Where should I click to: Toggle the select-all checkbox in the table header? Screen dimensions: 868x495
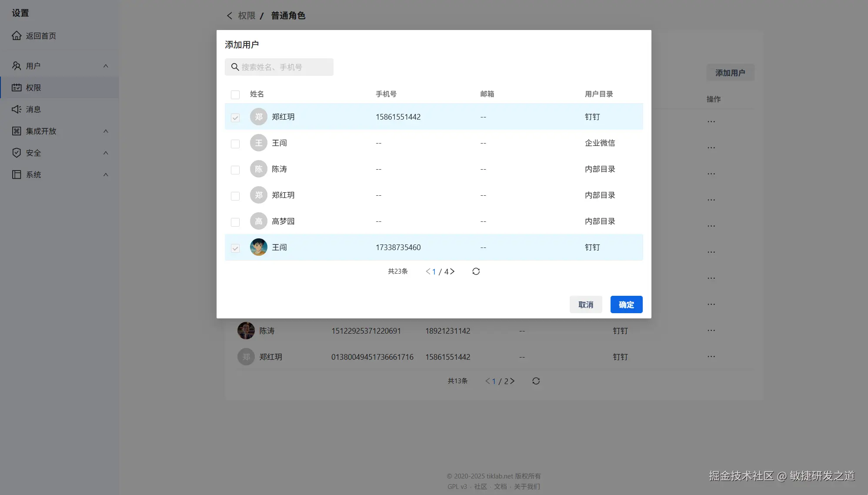(x=235, y=94)
